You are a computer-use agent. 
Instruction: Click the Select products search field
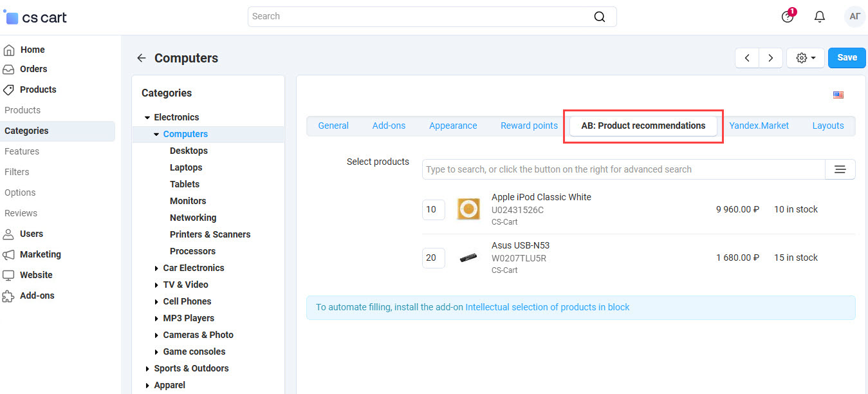point(623,169)
